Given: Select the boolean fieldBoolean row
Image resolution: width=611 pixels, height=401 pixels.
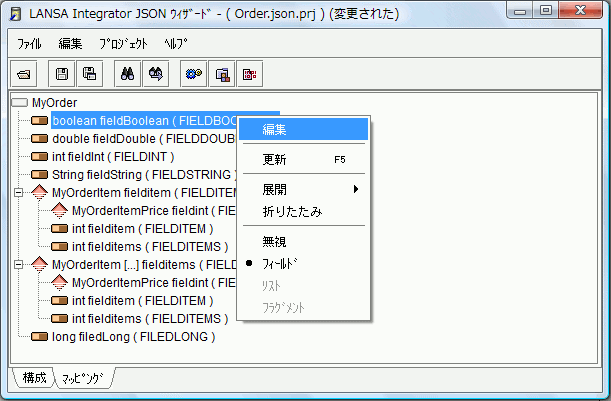Looking at the screenshot, I should pos(145,121).
